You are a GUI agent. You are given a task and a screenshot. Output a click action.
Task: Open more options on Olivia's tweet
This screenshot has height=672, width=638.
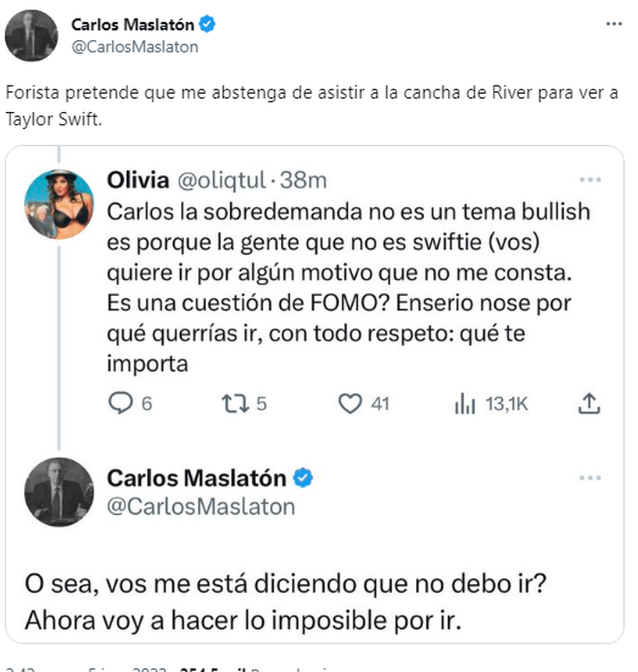[590, 180]
